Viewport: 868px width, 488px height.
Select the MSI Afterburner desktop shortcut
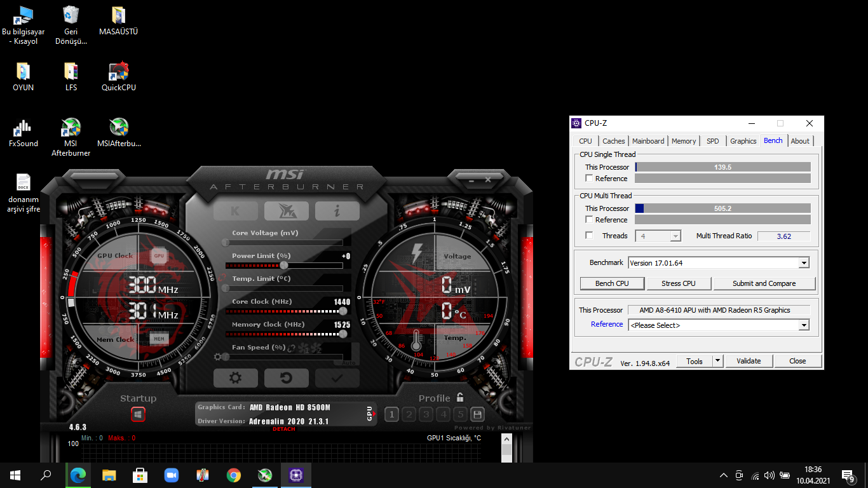pyautogui.click(x=71, y=137)
